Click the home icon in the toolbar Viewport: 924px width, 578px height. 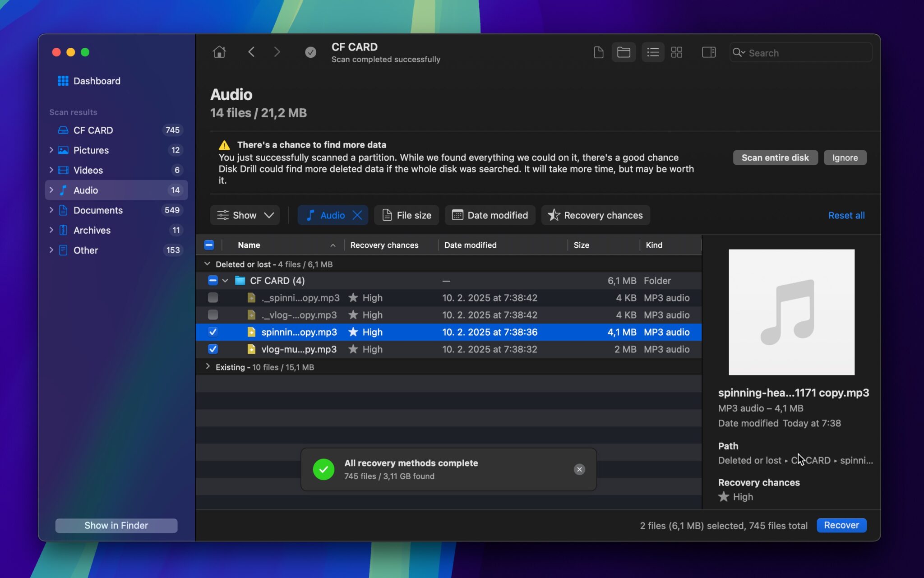218,51
